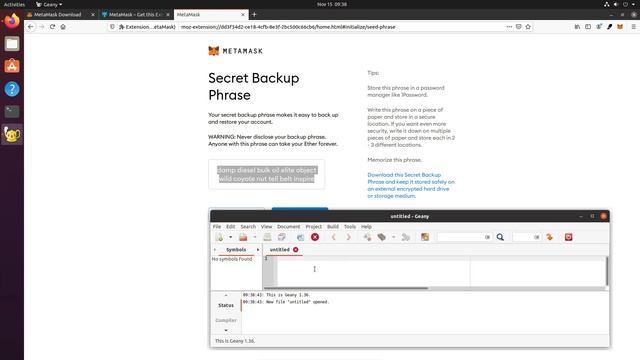
Task: Open the View menu in Geany
Action: pyautogui.click(x=267, y=227)
